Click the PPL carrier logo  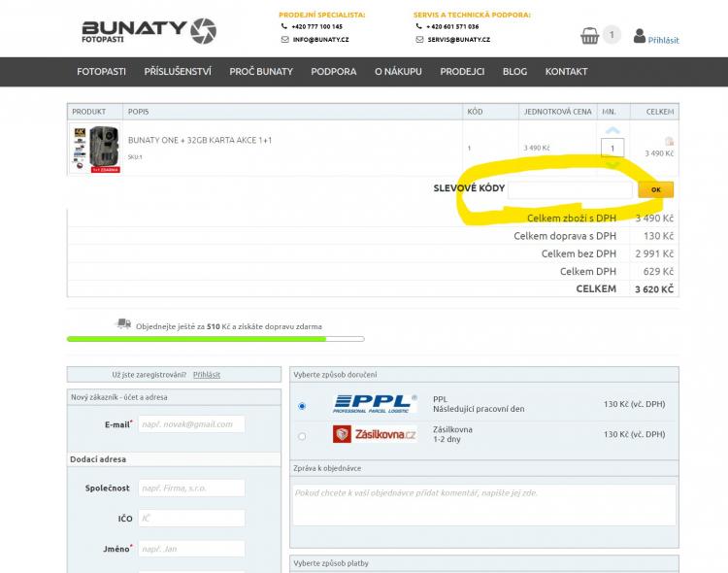pyautogui.click(x=375, y=404)
